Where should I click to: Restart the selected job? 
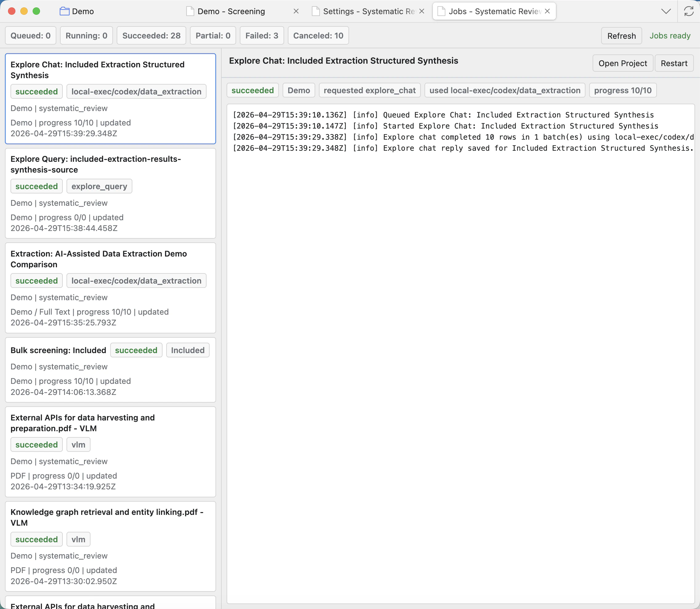pyautogui.click(x=674, y=63)
